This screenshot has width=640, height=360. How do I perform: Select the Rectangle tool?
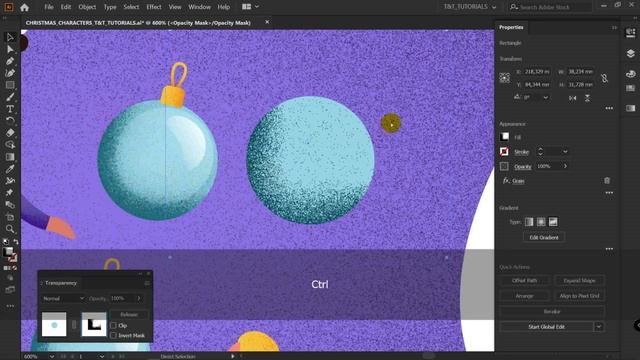click(10, 85)
